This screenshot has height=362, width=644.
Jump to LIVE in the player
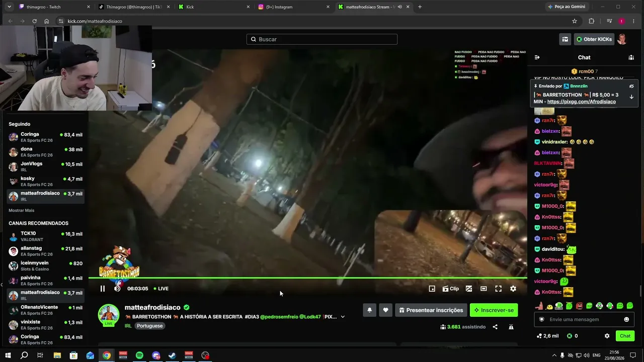coord(161,289)
